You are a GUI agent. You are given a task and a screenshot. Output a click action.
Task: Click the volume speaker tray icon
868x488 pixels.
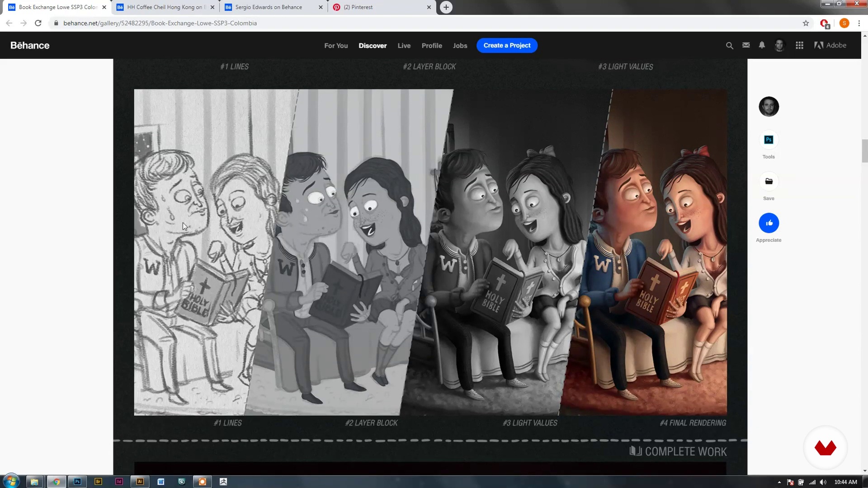[x=823, y=482]
